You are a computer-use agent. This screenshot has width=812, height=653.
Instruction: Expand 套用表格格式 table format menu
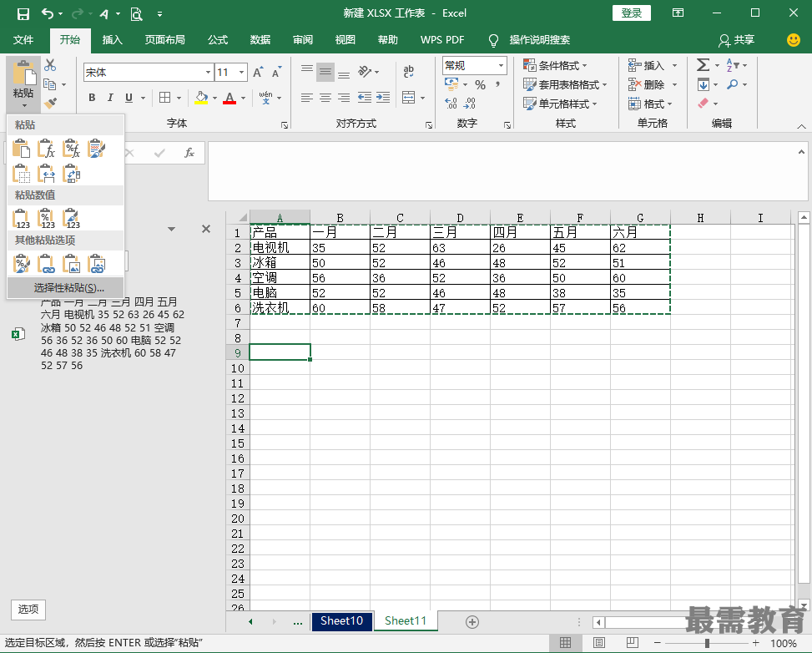[x=565, y=84]
